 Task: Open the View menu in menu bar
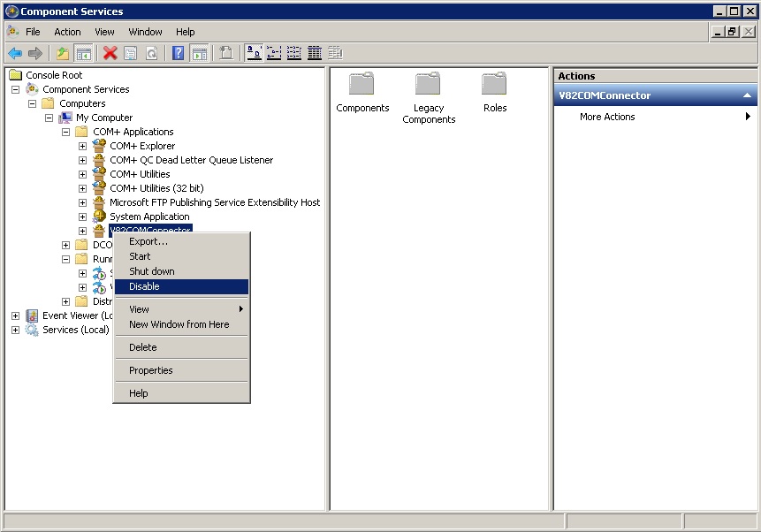pyautogui.click(x=104, y=32)
